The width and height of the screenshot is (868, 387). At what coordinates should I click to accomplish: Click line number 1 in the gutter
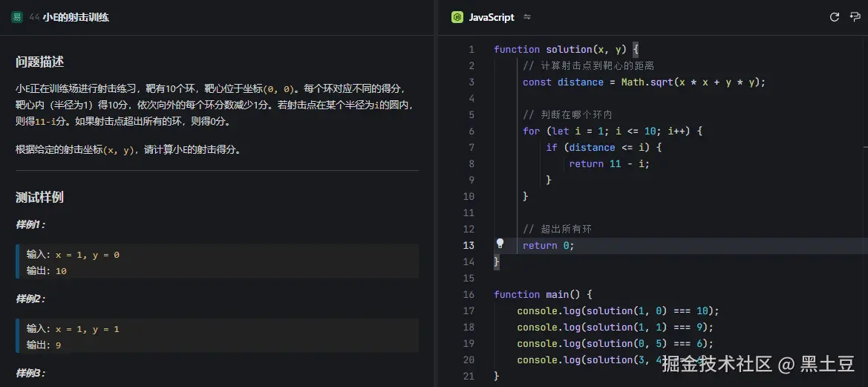tap(471, 49)
